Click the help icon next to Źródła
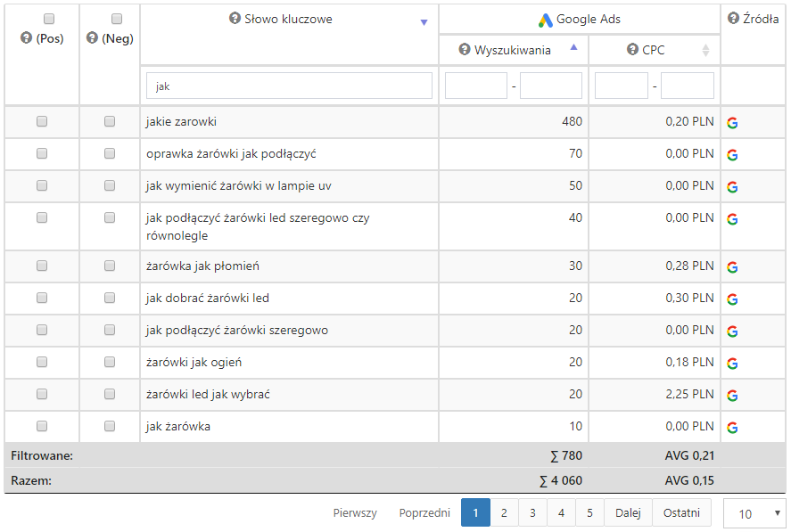Image resolution: width=791 pixels, height=532 pixels. [x=733, y=19]
